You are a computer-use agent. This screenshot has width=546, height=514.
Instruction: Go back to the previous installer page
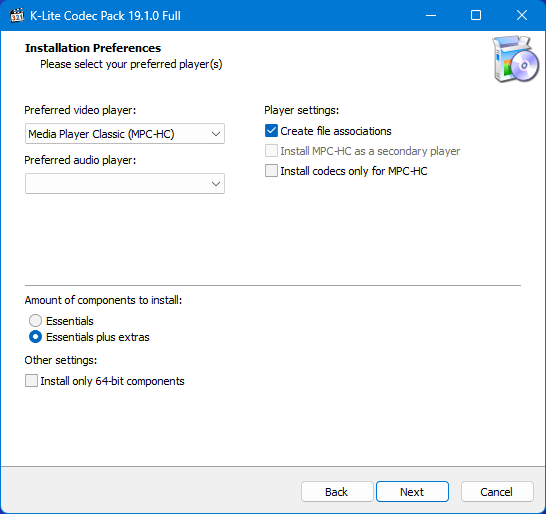[337, 492]
